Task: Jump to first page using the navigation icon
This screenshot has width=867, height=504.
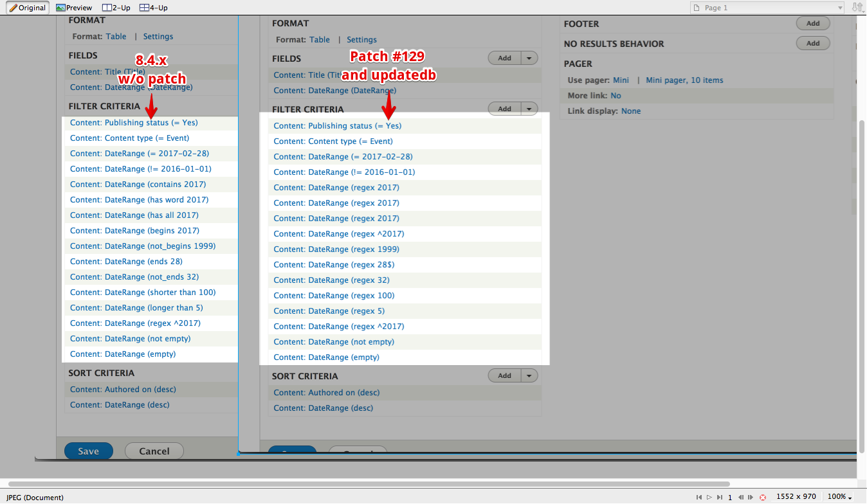Action: click(x=699, y=497)
